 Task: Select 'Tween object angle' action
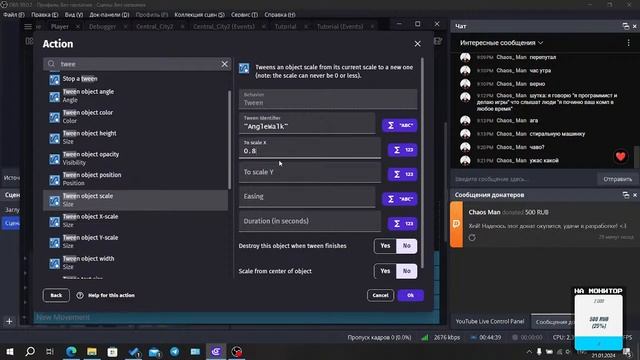136,96
